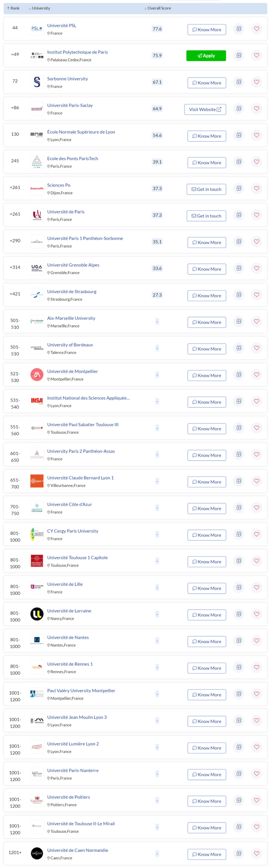Click compare icon for Sciences Po
Viewport: 272px width, 868px height.
click(239, 188)
